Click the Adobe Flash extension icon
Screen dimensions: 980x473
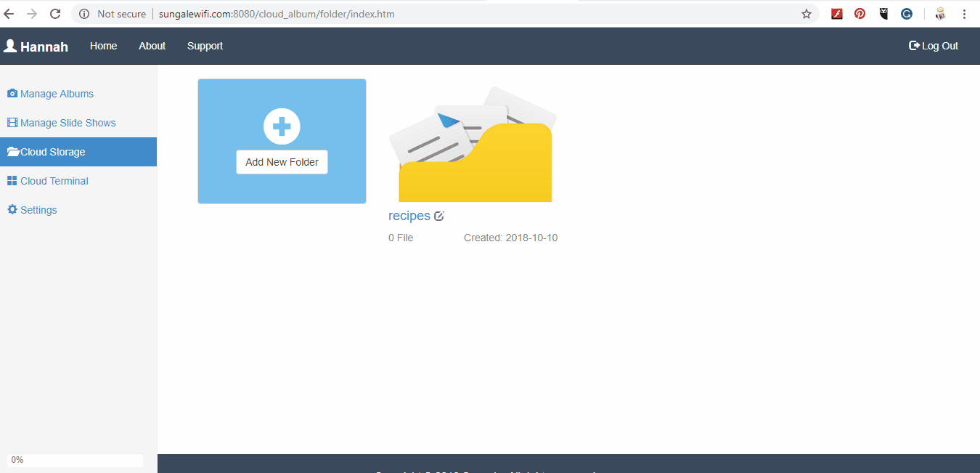click(837, 13)
